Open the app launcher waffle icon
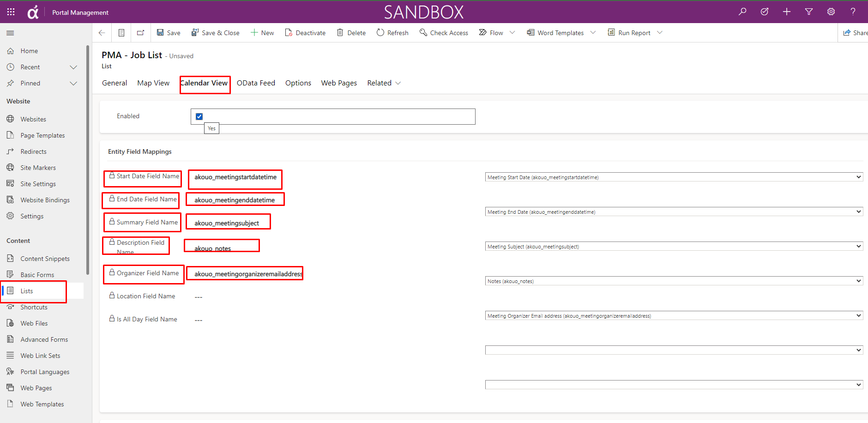868x423 pixels. click(x=10, y=12)
